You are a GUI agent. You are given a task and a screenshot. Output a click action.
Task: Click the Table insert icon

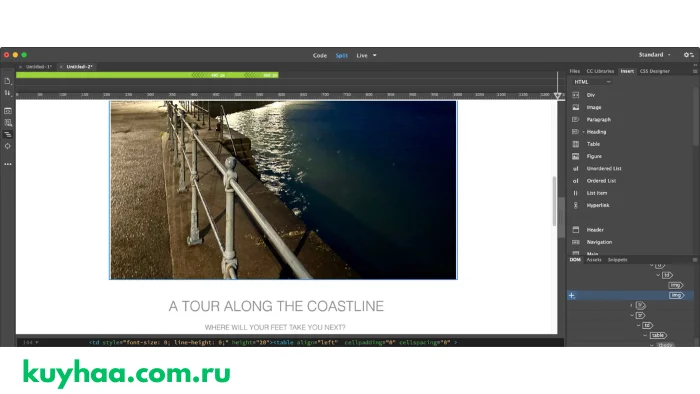coord(576,144)
